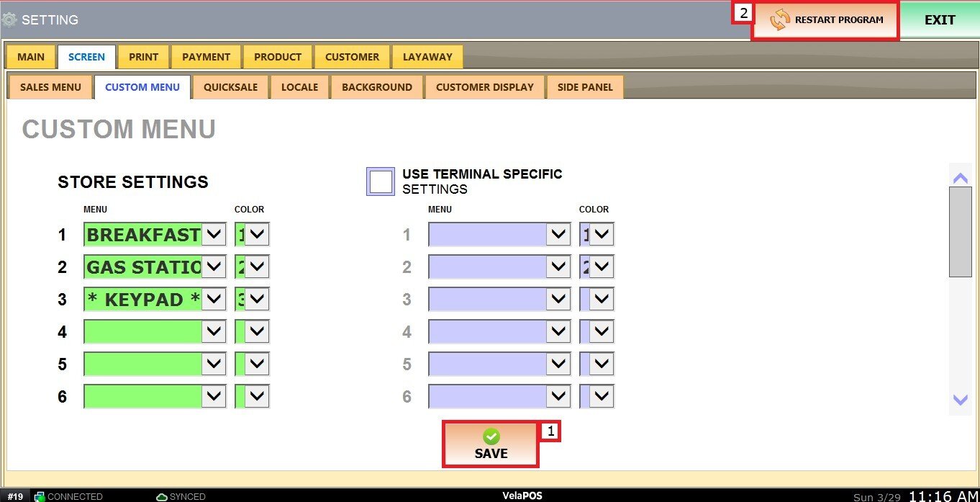Open the BREAKFAST store menu dropdown
Screen dimensions: 980x502
tap(214, 235)
